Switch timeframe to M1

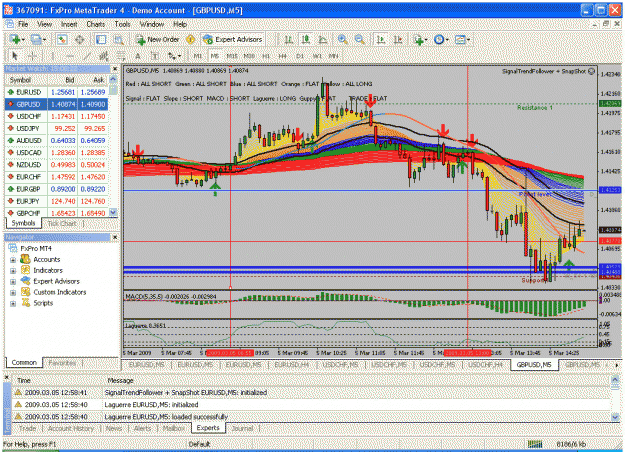click(198, 56)
